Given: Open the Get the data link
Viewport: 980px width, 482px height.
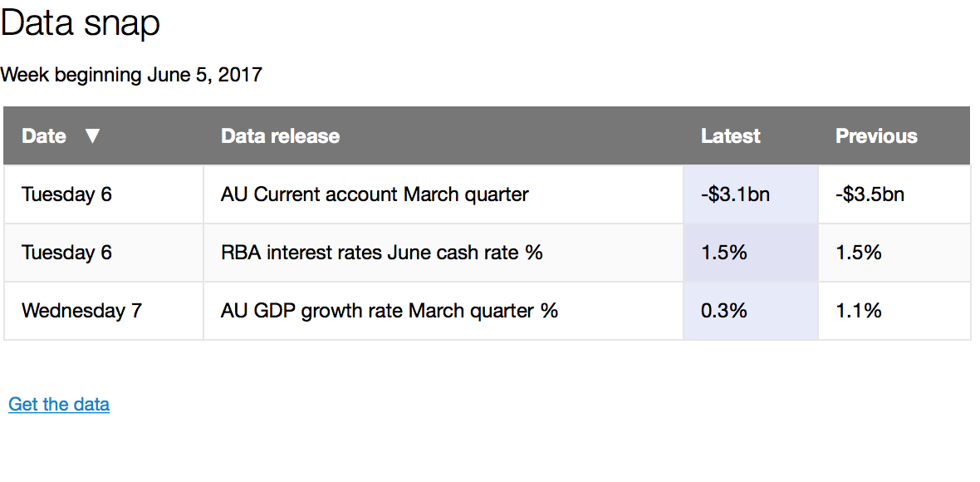Looking at the screenshot, I should [58, 404].
